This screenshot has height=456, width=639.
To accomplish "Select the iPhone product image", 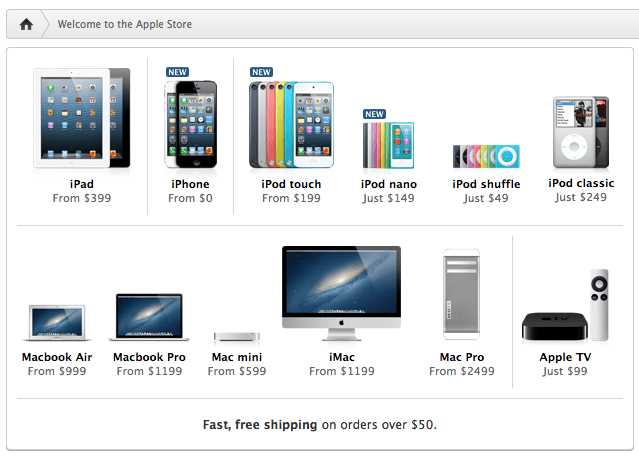I will 190,124.
